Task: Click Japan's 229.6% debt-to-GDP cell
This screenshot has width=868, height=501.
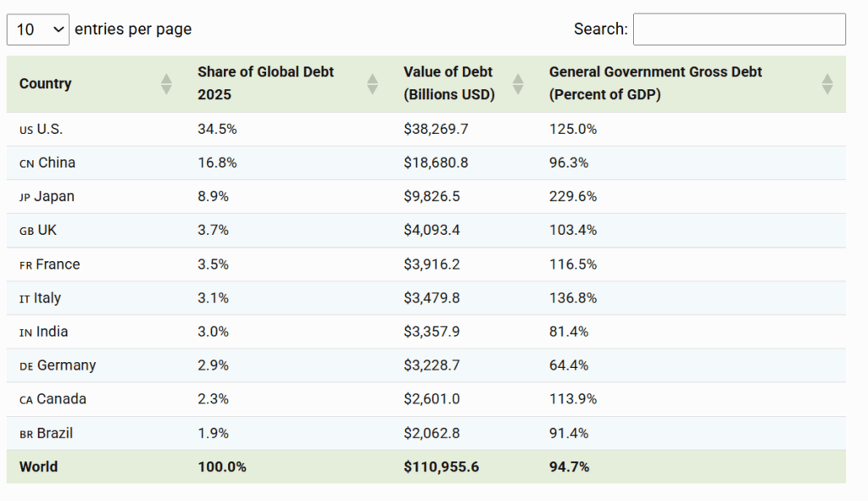Action: point(573,197)
